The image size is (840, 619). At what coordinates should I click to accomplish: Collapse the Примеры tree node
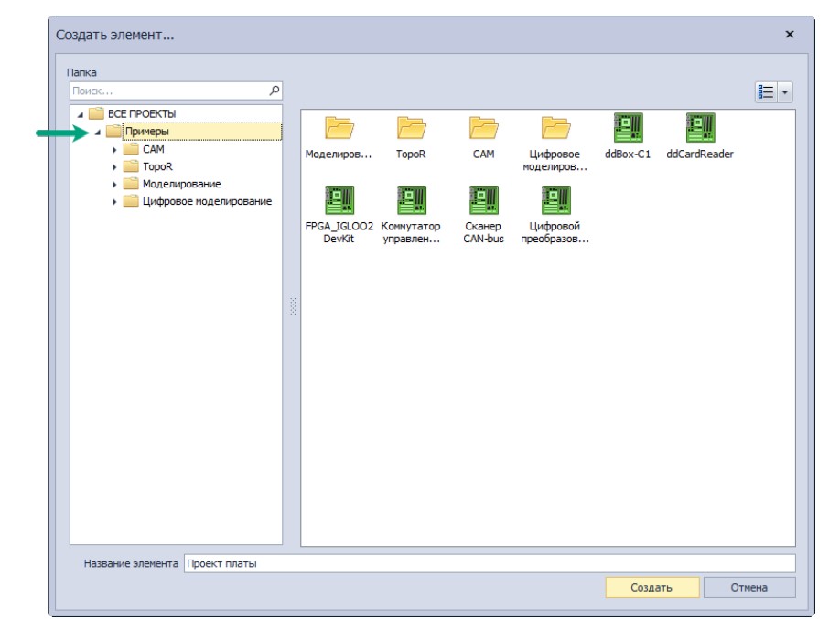click(x=98, y=132)
